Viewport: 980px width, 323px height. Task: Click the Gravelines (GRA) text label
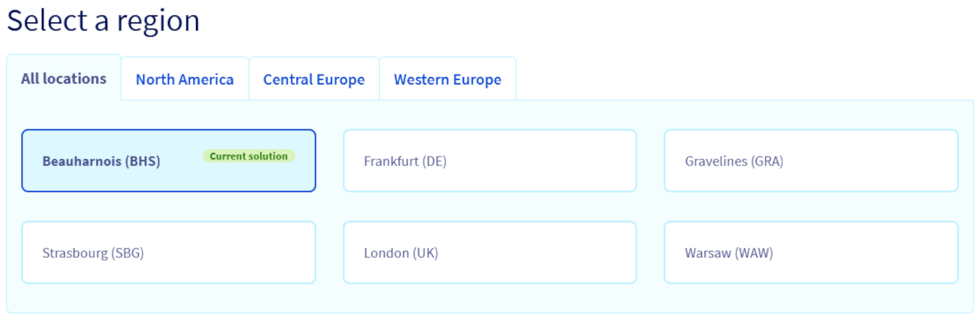pos(734,161)
